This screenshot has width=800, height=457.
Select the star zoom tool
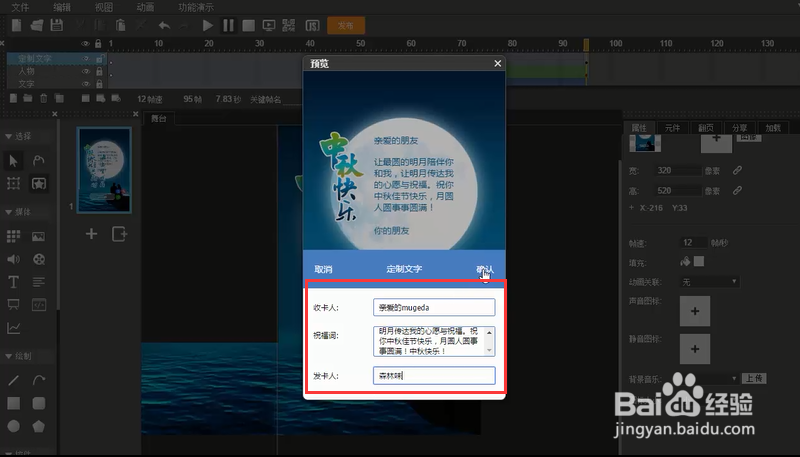point(39,183)
